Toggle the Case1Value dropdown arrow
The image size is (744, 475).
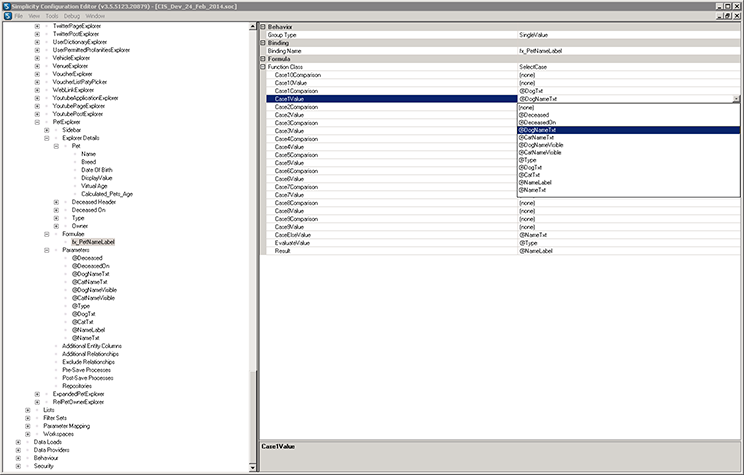[x=736, y=99]
